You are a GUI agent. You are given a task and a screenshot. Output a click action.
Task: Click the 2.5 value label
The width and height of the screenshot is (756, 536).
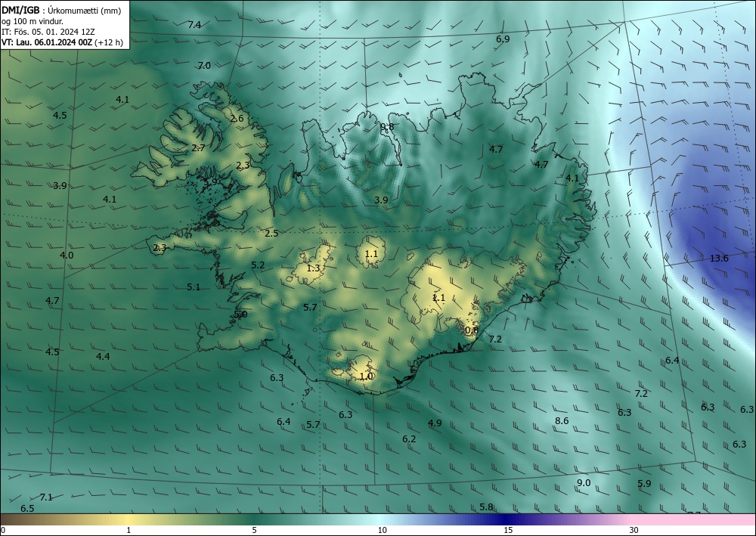[x=272, y=234]
